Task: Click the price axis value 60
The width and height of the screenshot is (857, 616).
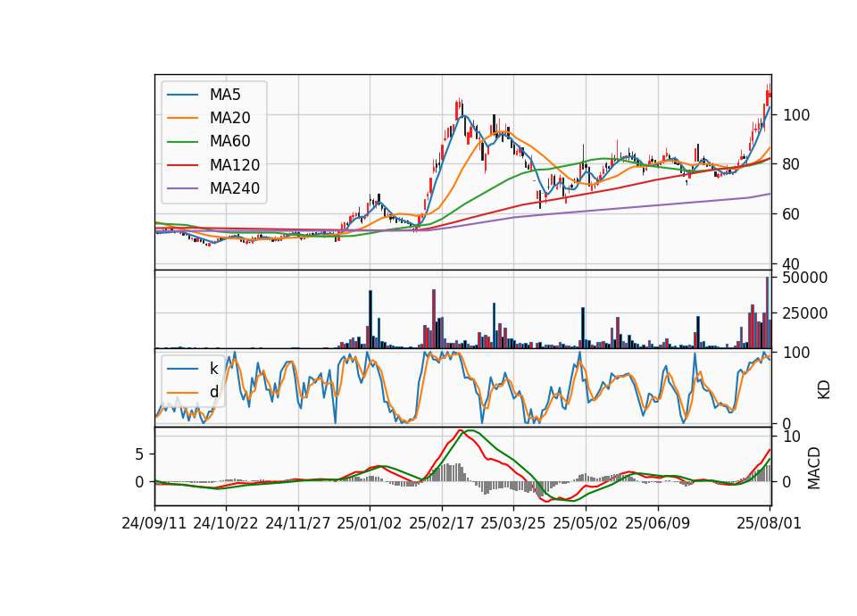Action: tap(792, 214)
